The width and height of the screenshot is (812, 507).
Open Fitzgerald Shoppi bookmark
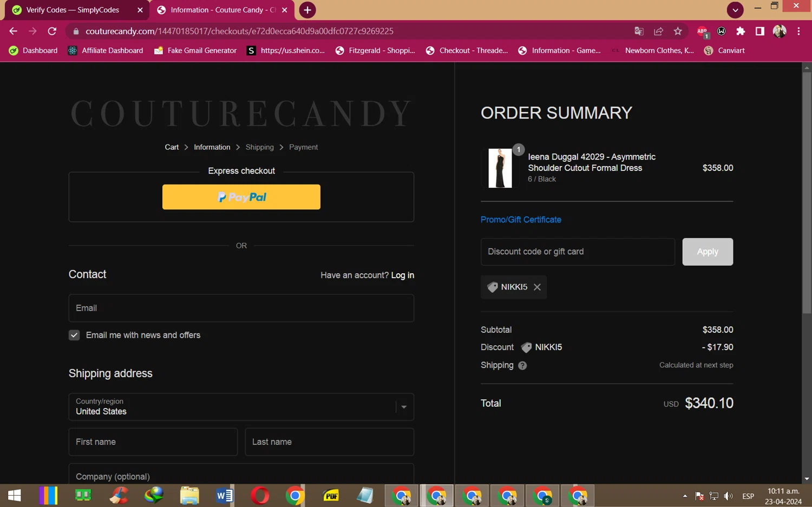375,50
